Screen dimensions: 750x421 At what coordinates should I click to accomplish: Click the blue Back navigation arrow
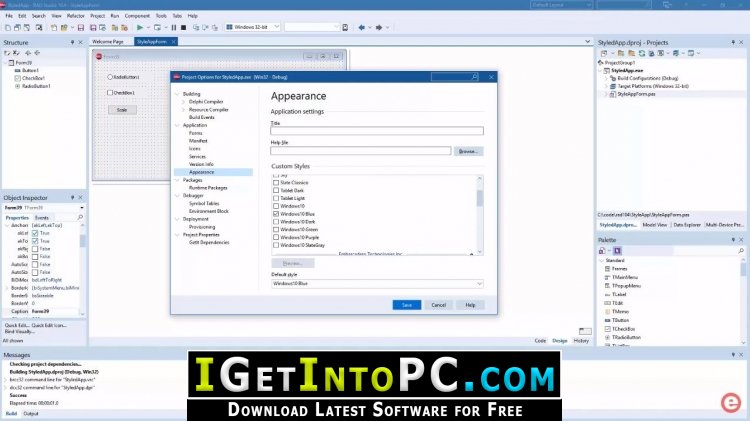(x=361, y=28)
